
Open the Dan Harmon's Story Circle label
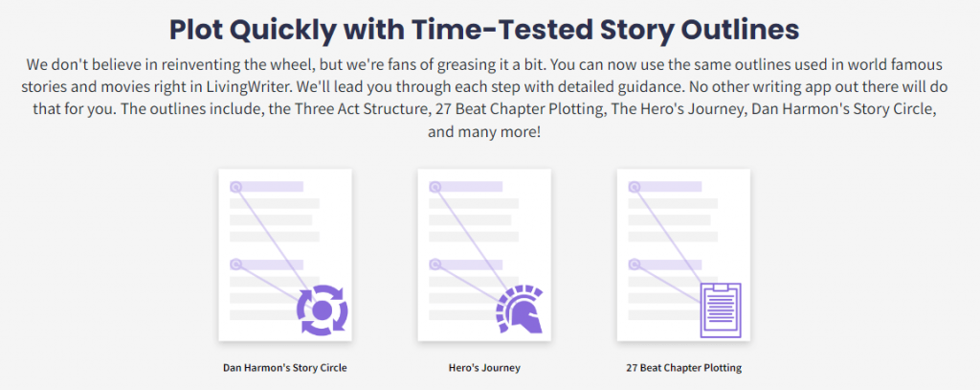(285, 368)
